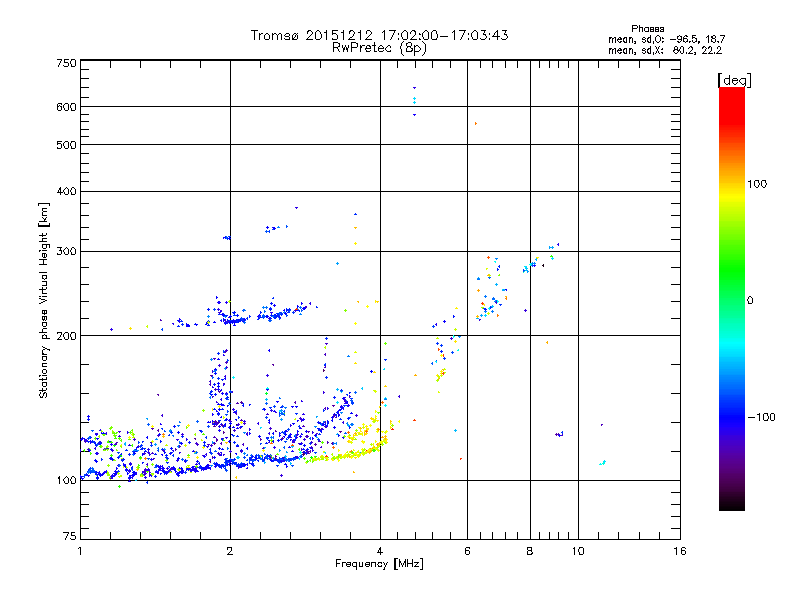The image size is (800, 600).
Task: Click the 'Phases' header label
Action: pyautogui.click(x=647, y=29)
